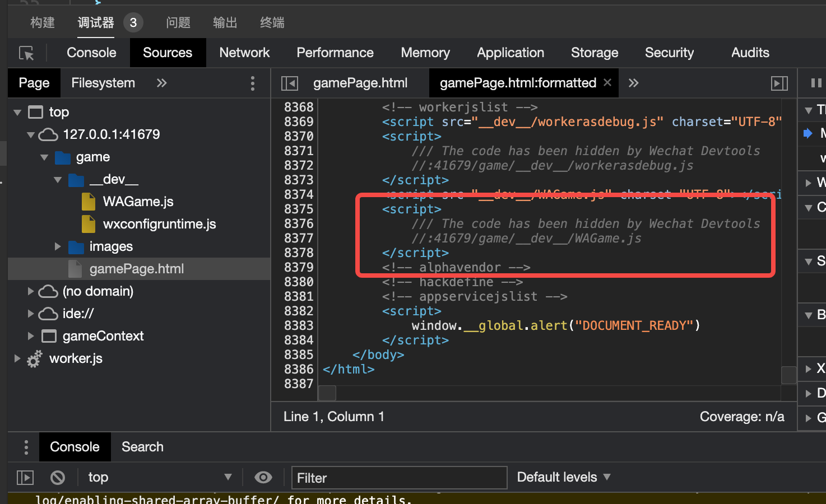Expand the (no domain) node

pos(31,291)
